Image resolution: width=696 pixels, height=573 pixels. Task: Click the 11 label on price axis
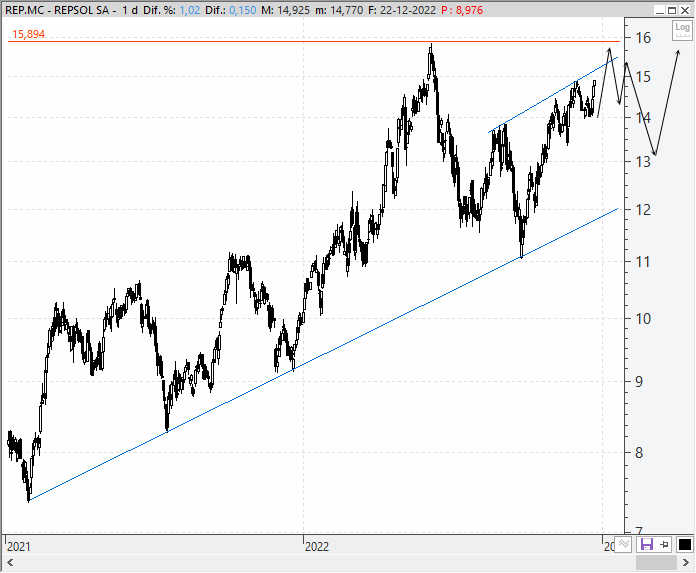pos(643,262)
